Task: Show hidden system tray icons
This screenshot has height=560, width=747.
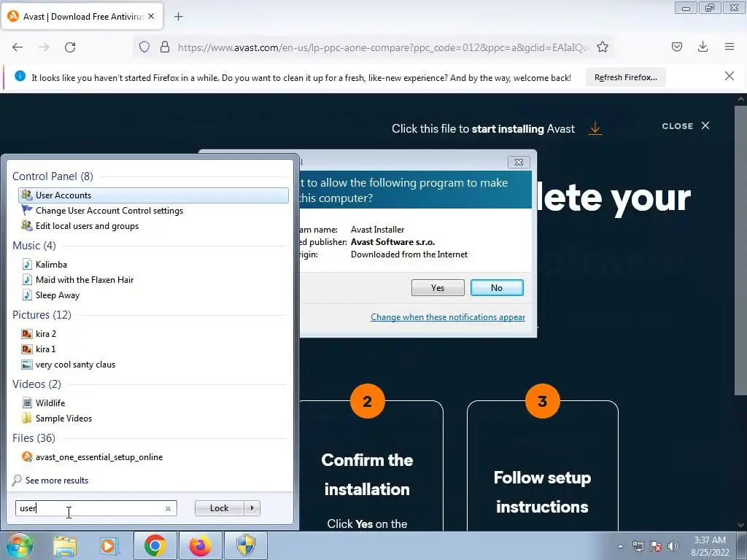Action: click(x=620, y=546)
